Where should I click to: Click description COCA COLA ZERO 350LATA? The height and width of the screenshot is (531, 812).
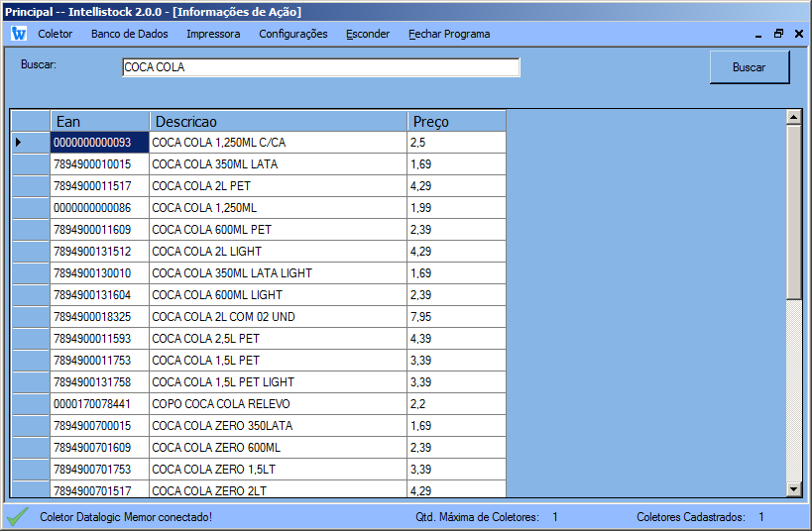(x=279, y=425)
